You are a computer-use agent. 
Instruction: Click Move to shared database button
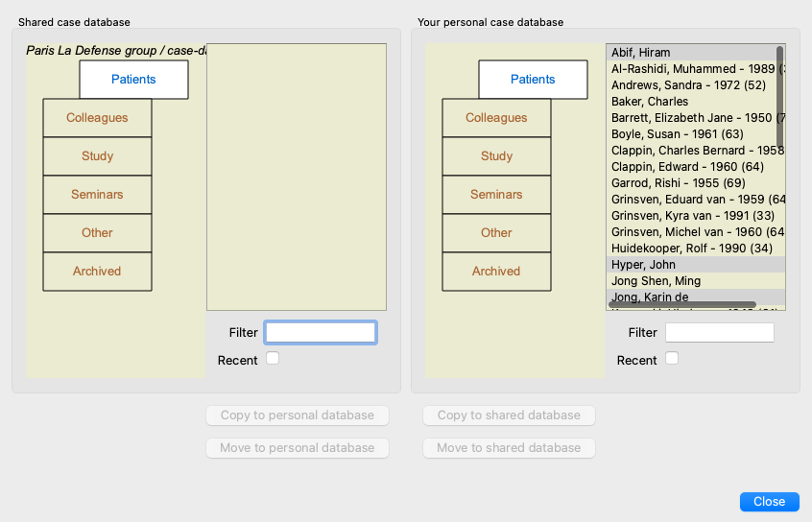(x=509, y=448)
